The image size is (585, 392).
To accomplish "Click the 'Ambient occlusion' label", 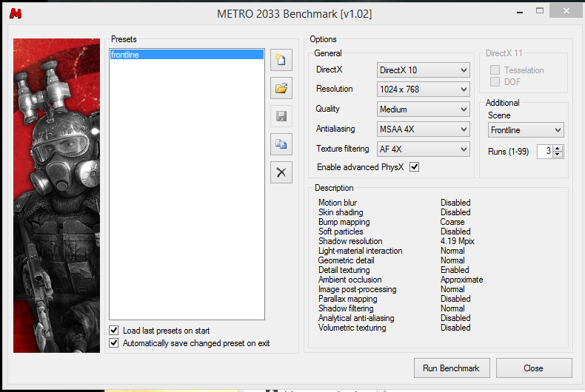I will pyautogui.click(x=350, y=280).
